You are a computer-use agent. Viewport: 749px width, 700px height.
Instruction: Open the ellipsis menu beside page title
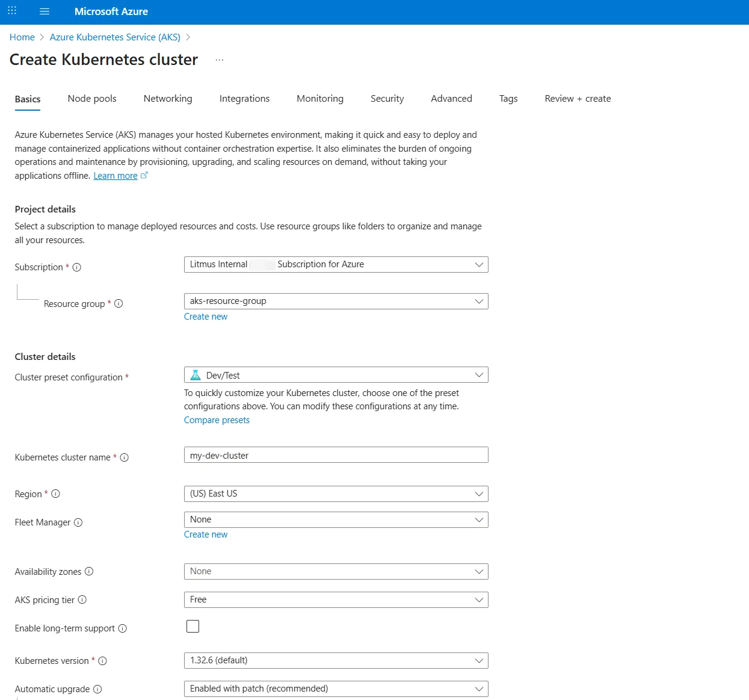[x=220, y=60]
